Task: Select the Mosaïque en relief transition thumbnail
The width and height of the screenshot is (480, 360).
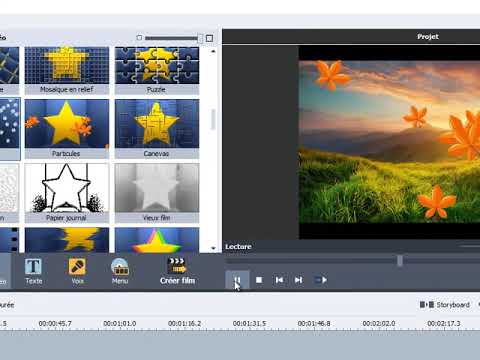Action: click(x=67, y=70)
